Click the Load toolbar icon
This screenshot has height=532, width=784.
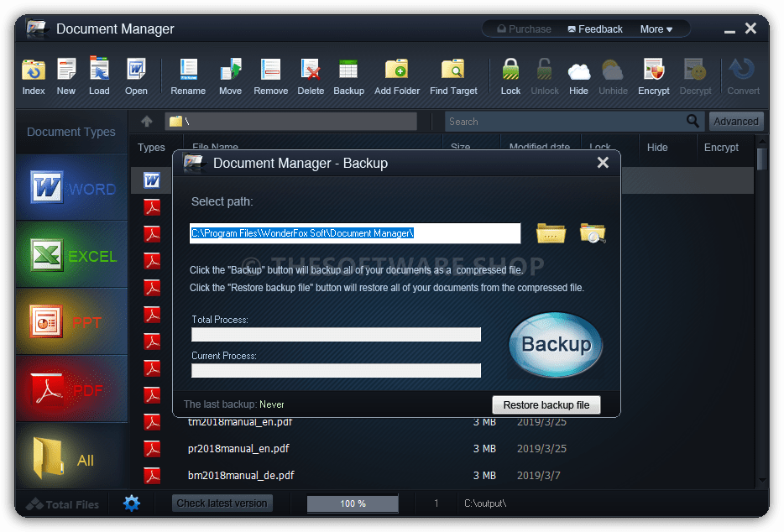point(99,76)
